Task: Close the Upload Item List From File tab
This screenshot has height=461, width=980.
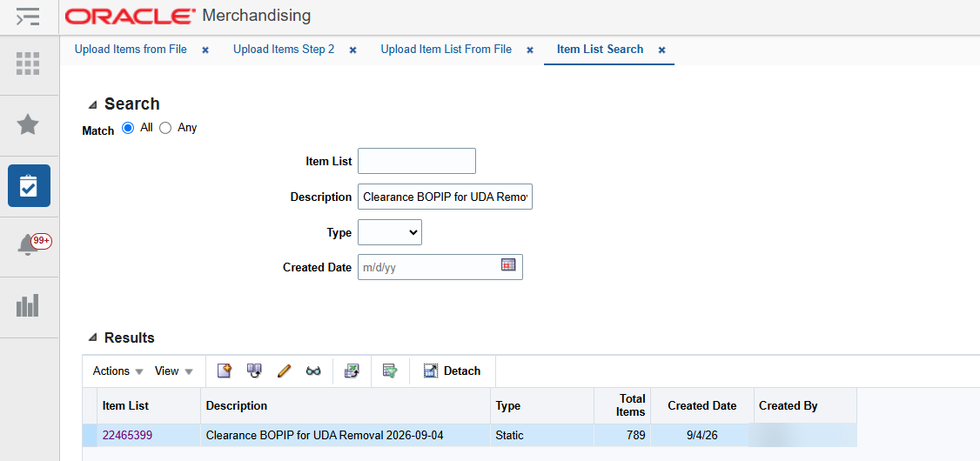Action: coord(530,50)
